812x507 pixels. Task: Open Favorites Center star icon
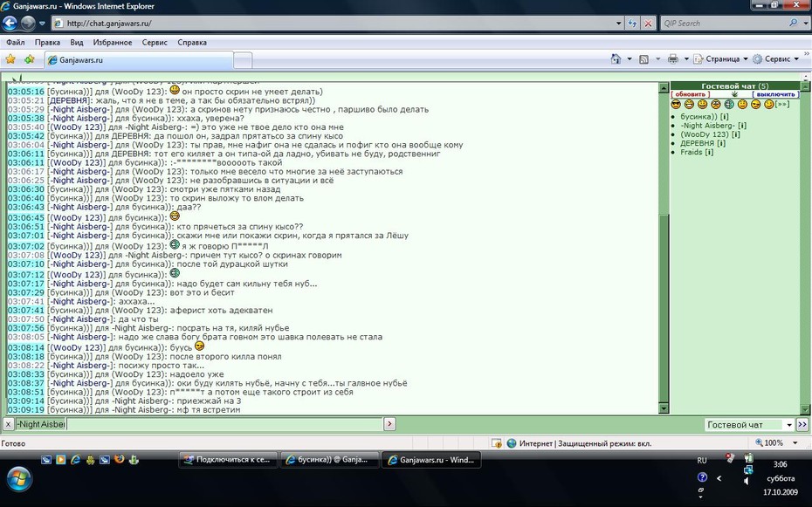pos(10,59)
